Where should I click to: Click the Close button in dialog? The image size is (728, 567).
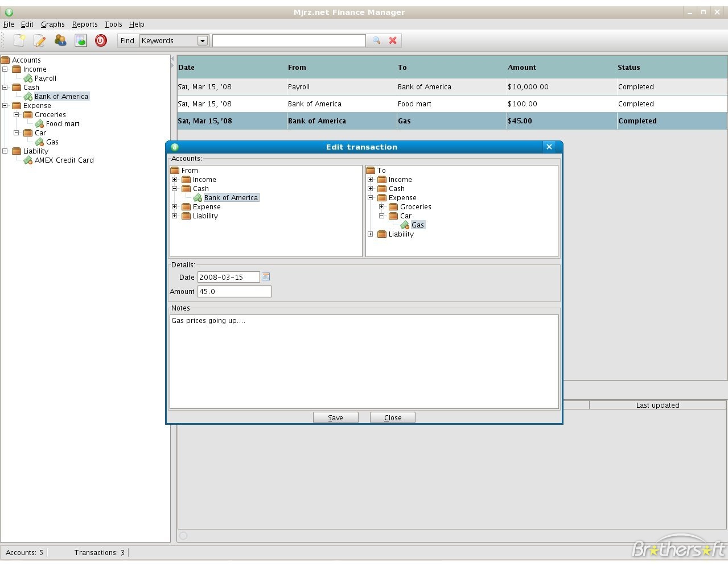pos(393,417)
